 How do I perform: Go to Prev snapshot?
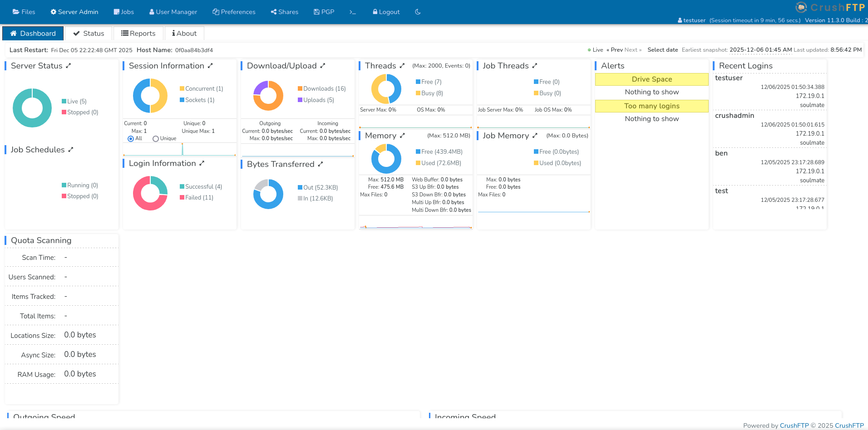(x=615, y=50)
